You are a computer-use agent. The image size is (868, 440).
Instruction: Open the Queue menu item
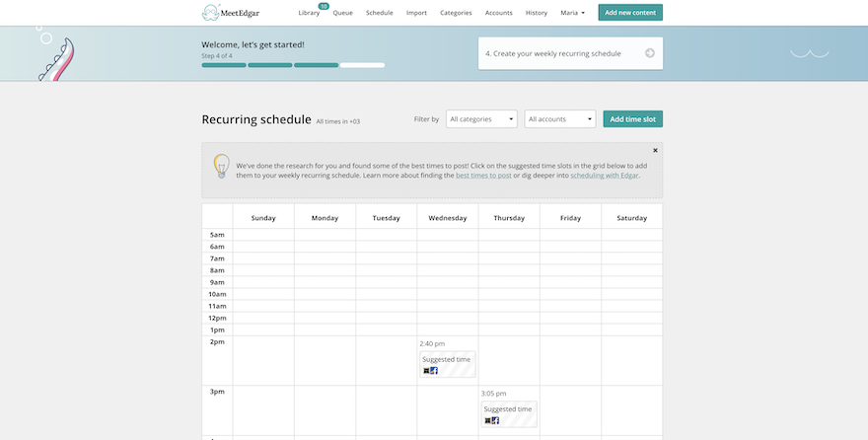point(342,13)
